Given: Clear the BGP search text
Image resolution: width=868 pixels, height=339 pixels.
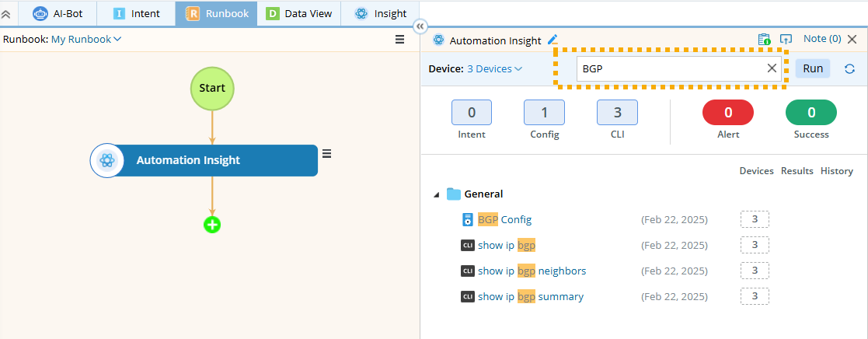Looking at the screenshot, I should coord(772,68).
